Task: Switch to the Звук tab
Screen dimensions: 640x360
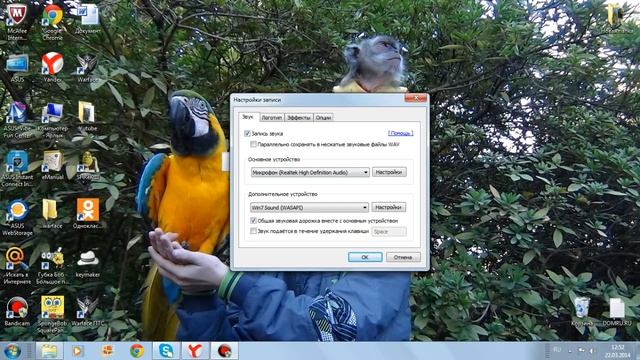Action: click(248, 117)
